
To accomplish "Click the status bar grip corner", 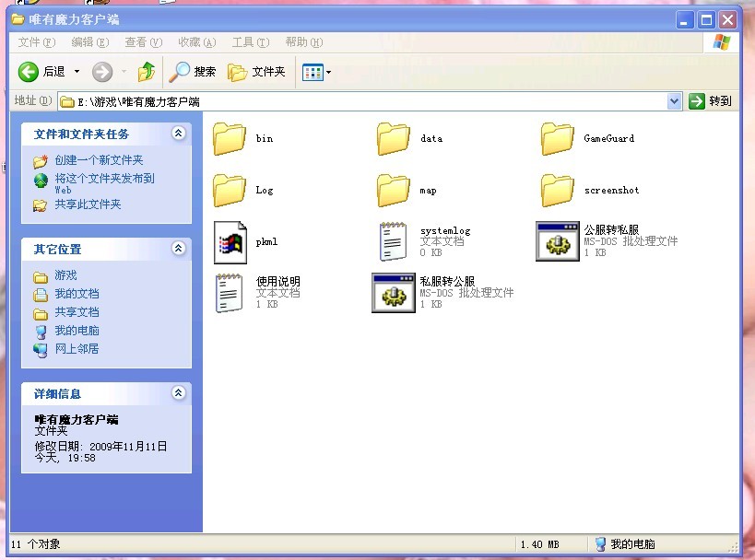I will click(733, 547).
